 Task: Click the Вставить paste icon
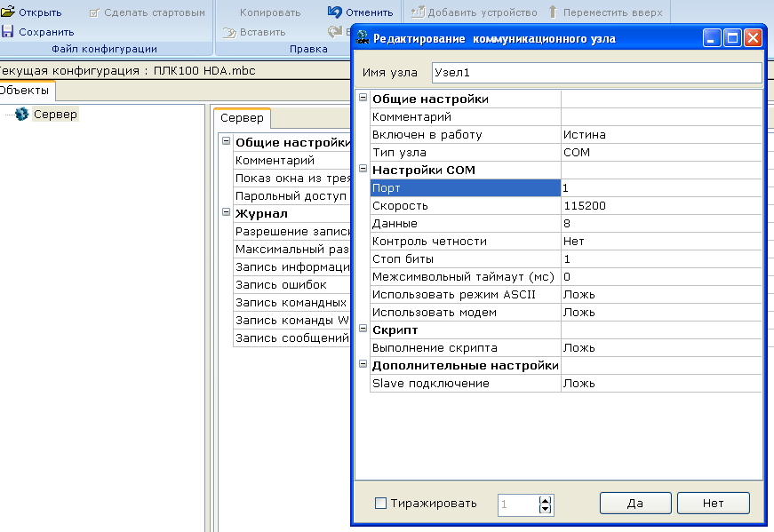pos(228,32)
